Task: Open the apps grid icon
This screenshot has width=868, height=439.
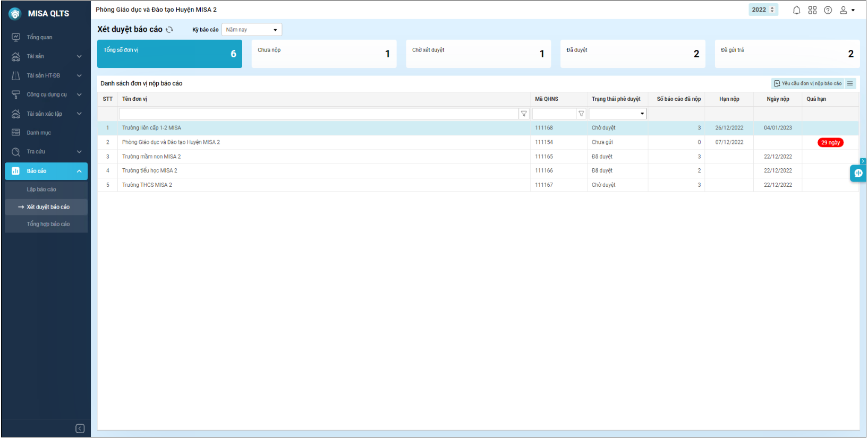Action: 812,10
